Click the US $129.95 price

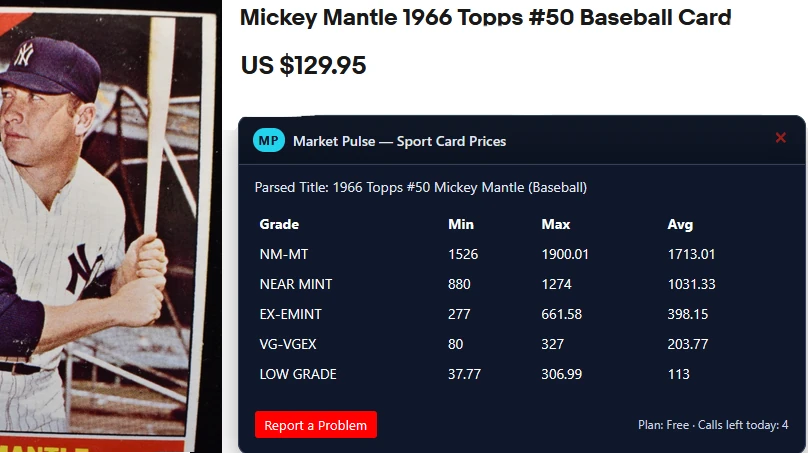coord(303,66)
